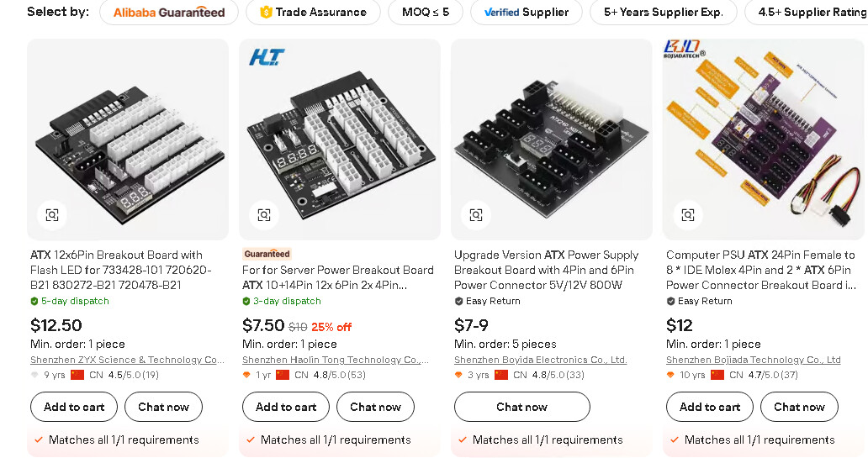868x458 pixels.
Task: Click image search icon on Bojiada product image
Action: pyautogui.click(x=688, y=215)
